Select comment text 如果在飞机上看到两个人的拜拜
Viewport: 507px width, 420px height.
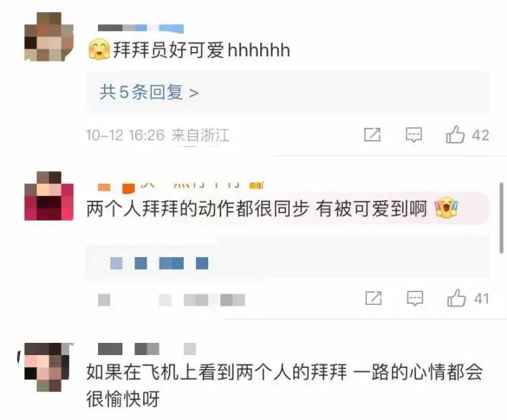(216, 372)
